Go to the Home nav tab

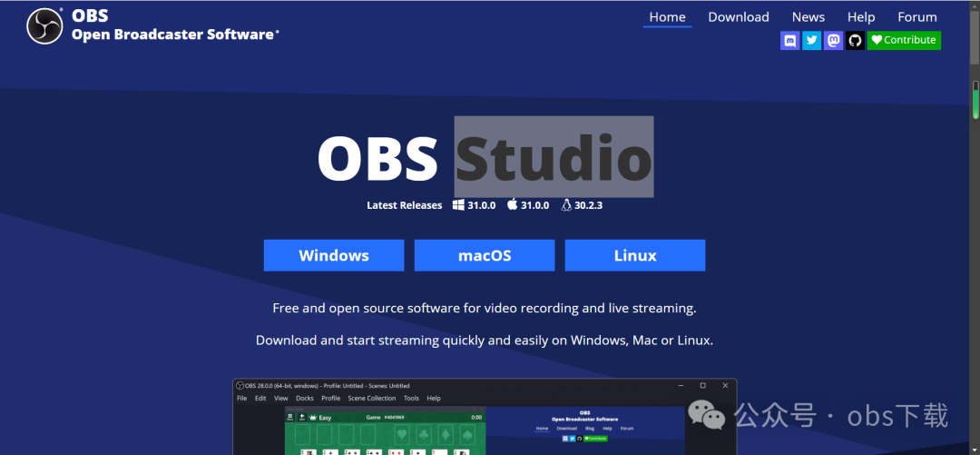(x=667, y=17)
